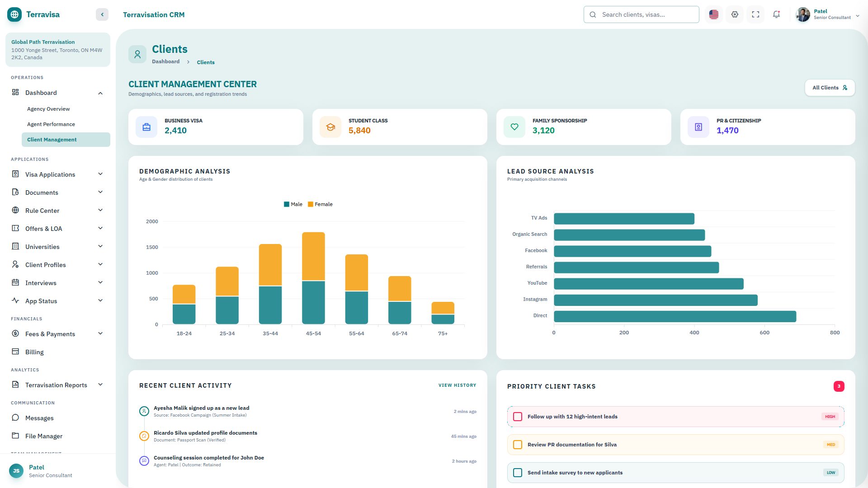Click the Family Sponsorship heart icon
868x488 pixels.
[x=514, y=127]
